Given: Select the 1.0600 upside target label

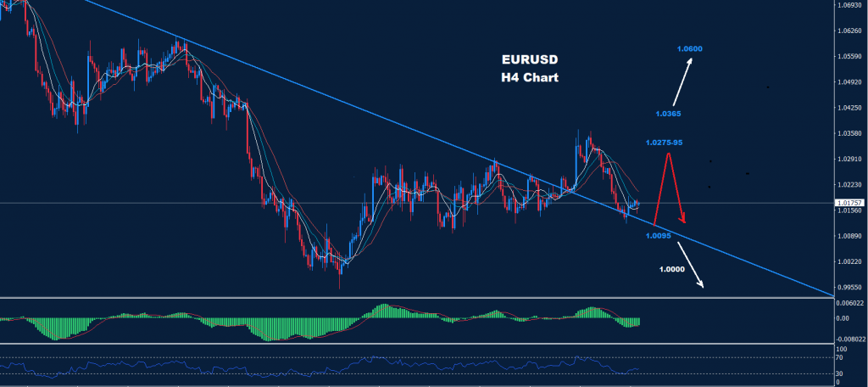Looking at the screenshot, I should pos(690,48).
